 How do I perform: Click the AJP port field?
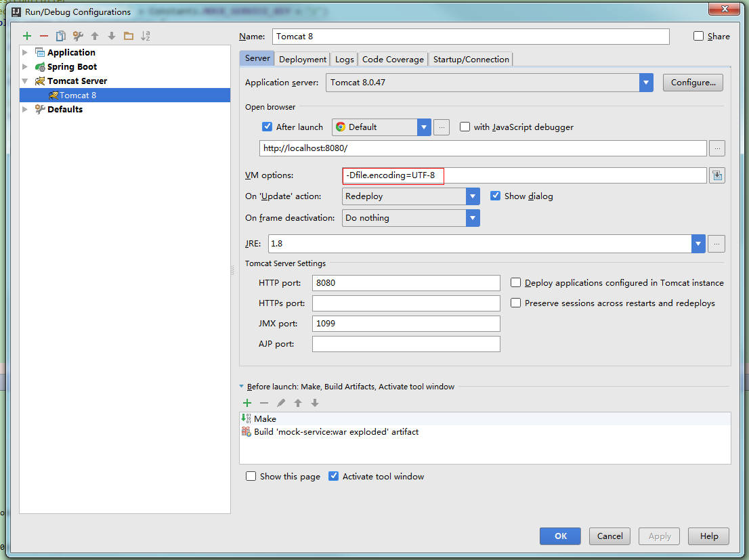click(406, 344)
